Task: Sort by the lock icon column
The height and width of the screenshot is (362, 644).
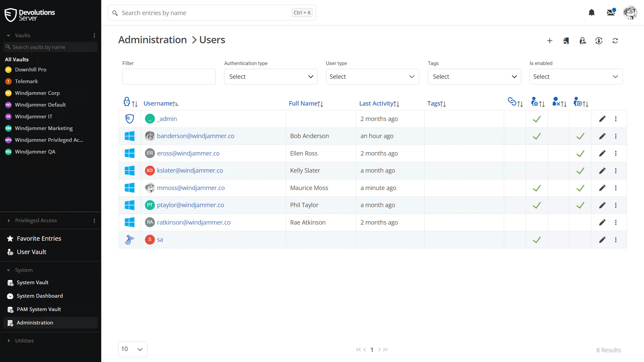Action: click(130, 102)
